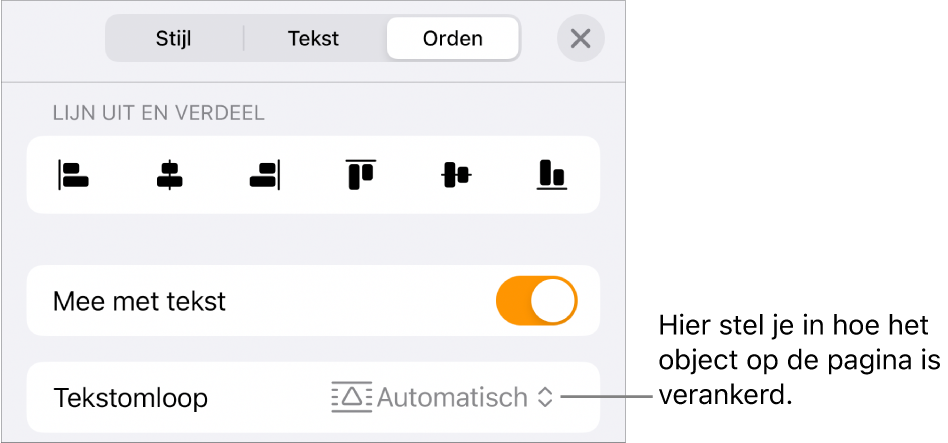Select the Orden tab
Viewport: 948px width, 443px height.
pos(452,39)
